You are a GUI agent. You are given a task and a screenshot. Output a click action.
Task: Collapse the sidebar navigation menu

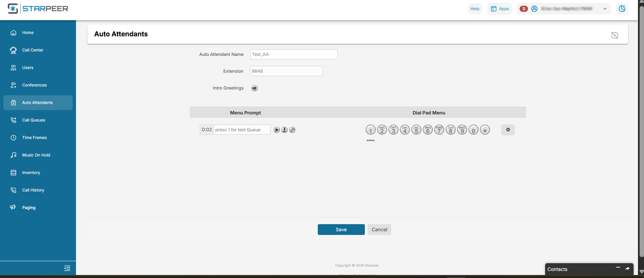tap(67, 268)
